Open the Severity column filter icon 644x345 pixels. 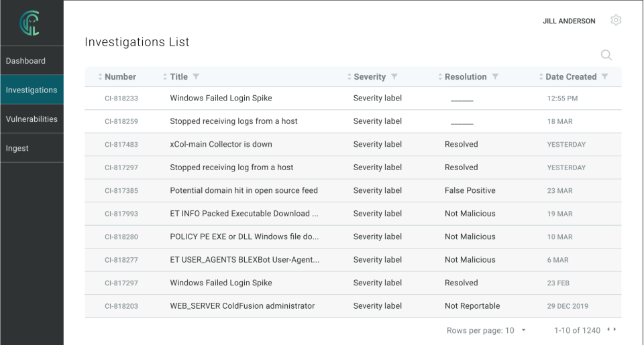[394, 77]
